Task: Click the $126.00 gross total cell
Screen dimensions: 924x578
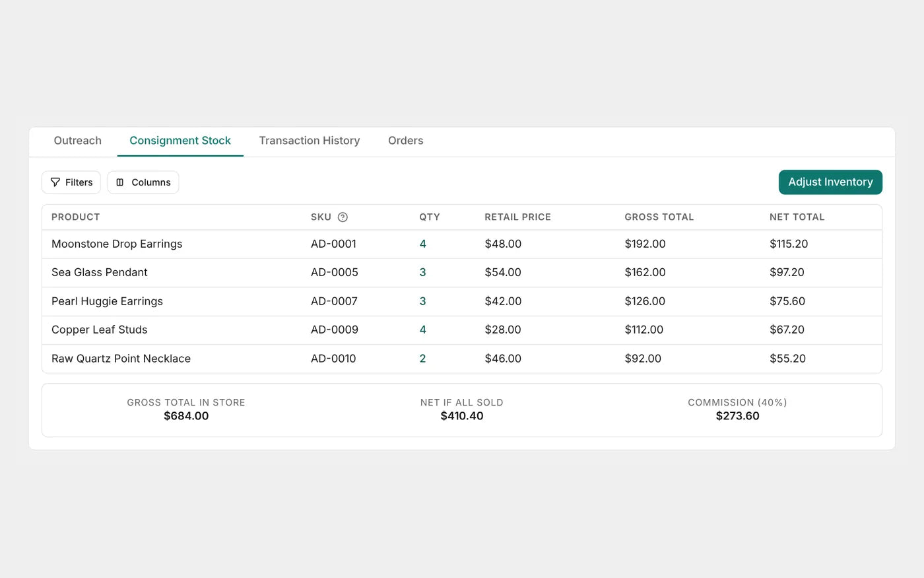Action: (645, 301)
